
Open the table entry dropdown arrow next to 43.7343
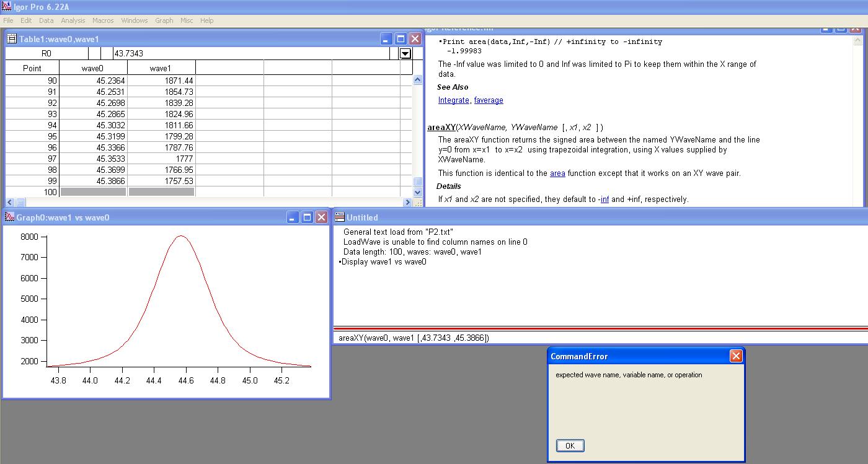[x=405, y=53]
